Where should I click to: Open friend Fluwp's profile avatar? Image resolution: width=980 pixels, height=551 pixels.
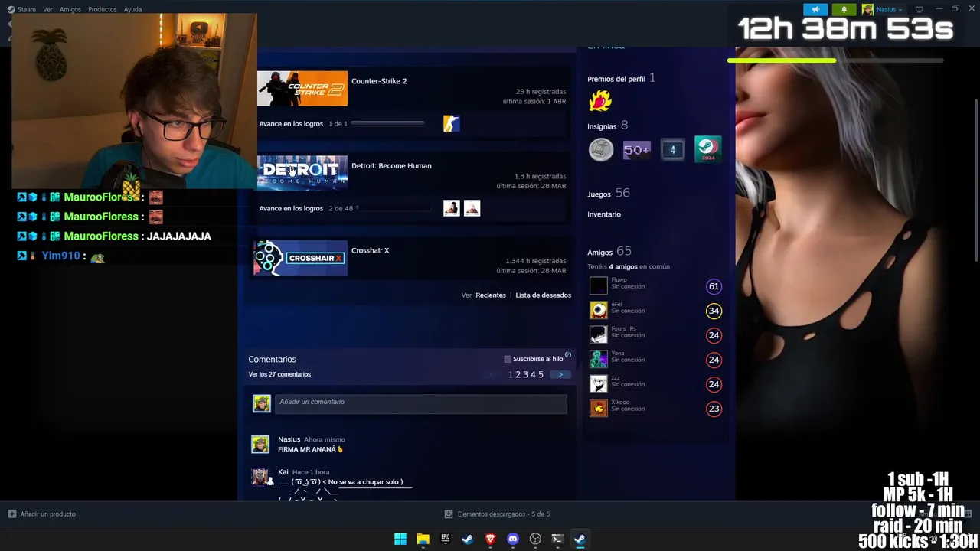(x=599, y=286)
